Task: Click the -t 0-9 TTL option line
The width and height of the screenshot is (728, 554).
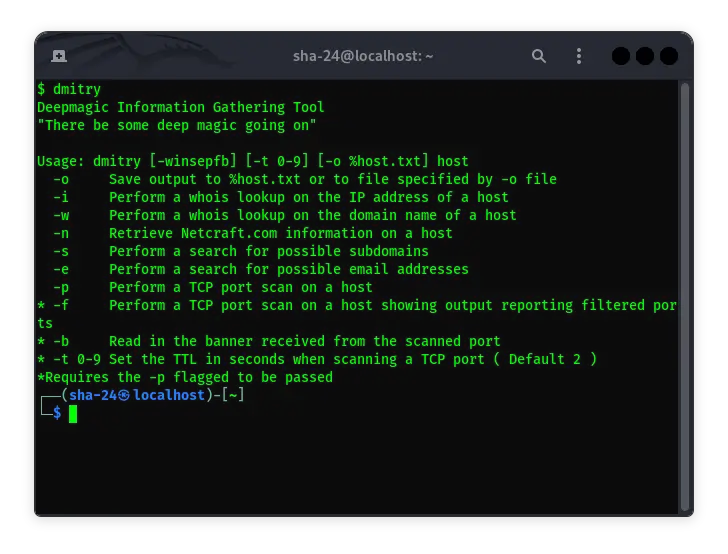Action: coord(316,359)
